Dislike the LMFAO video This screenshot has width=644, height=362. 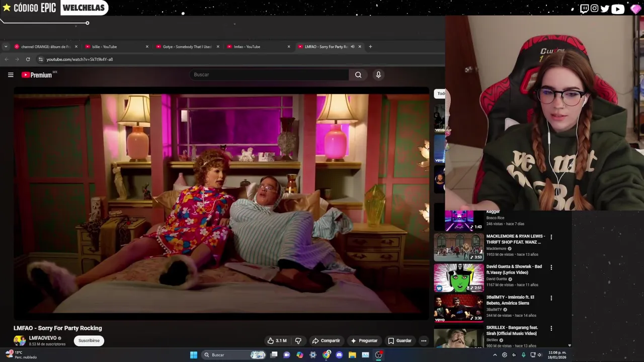[298, 340]
